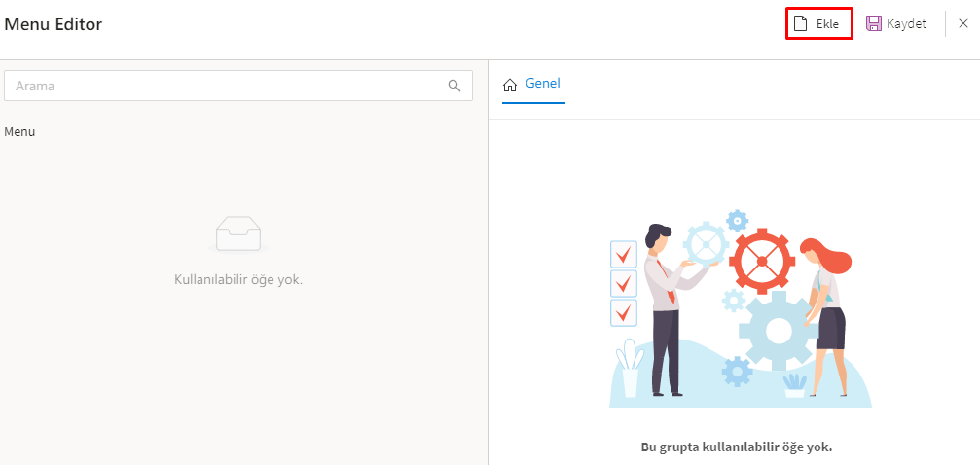Switch to the Genel tab

pos(542,84)
